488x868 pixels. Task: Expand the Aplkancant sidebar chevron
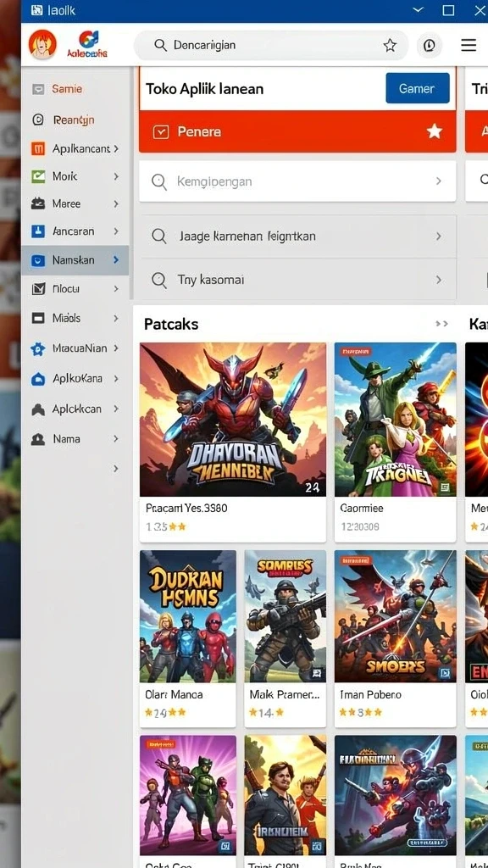coord(116,149)
